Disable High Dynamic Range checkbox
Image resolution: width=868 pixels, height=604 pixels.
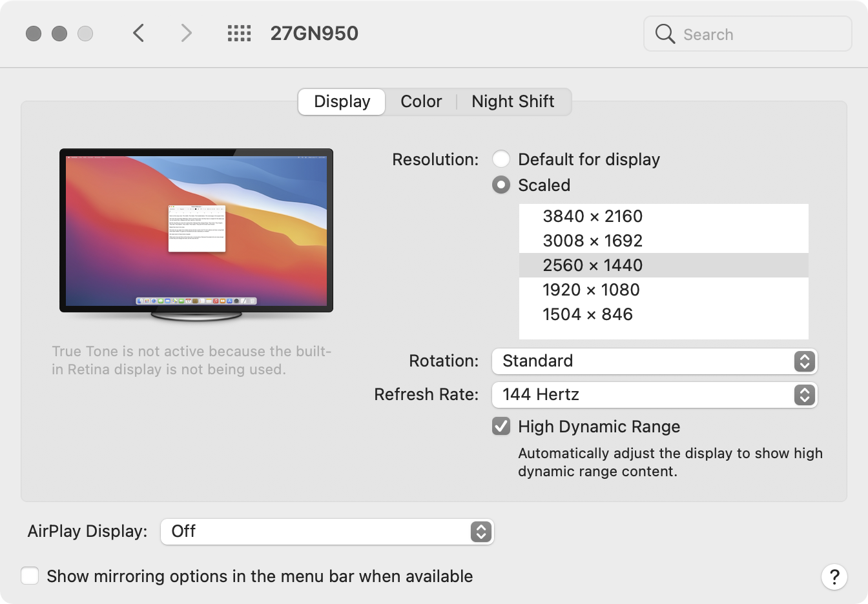pos(501,427)
